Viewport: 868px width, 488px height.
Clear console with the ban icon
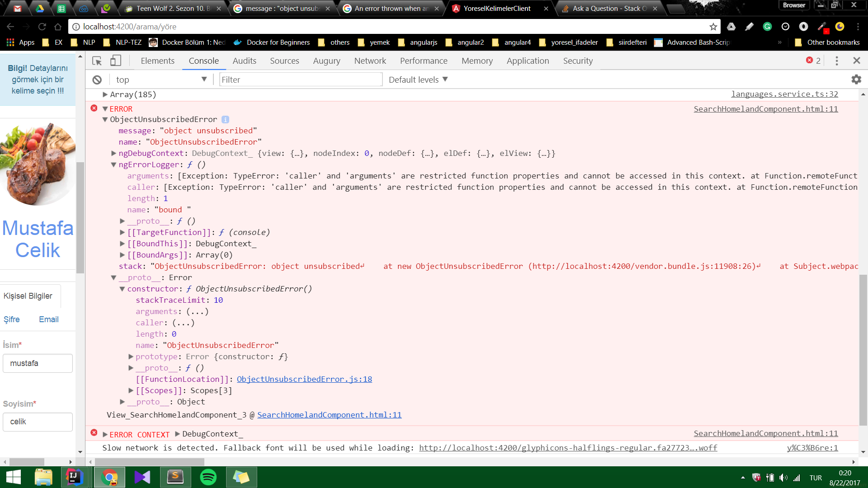(x=97, y=80)
